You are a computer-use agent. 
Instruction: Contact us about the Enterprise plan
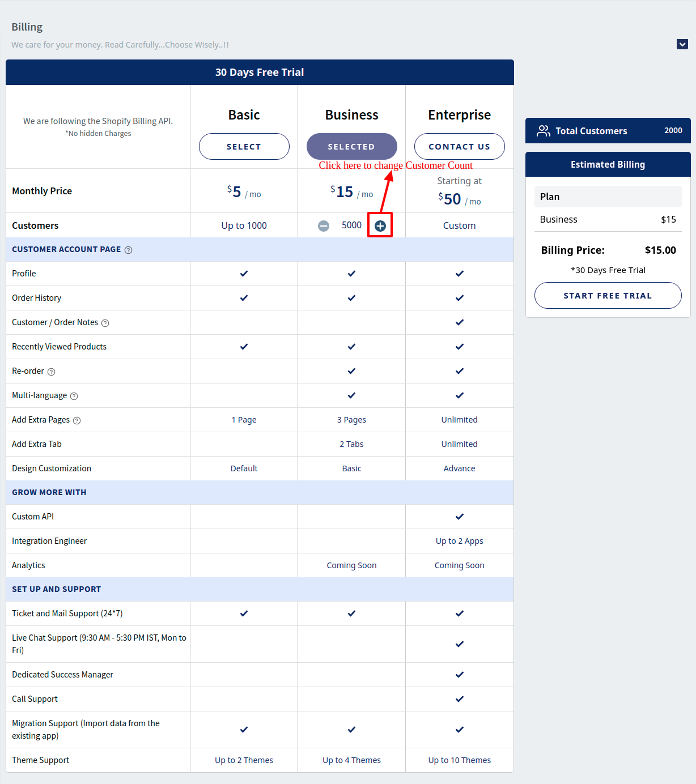click(x=459, y=146)
